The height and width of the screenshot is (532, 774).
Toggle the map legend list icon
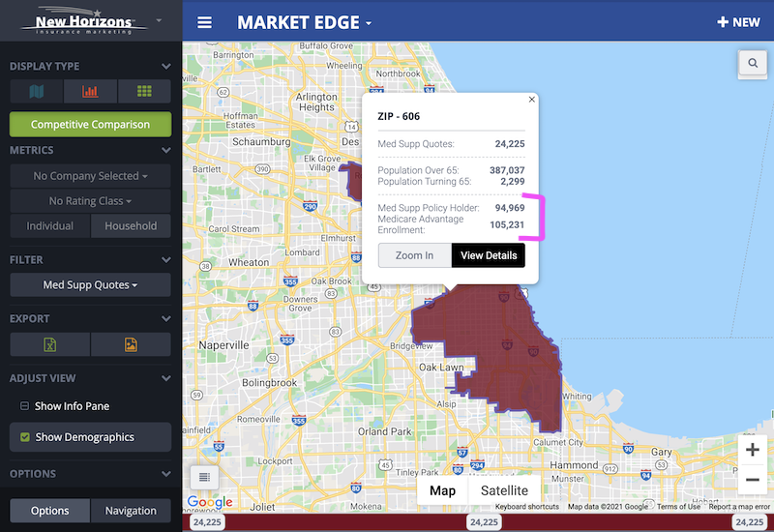point(204,477)
